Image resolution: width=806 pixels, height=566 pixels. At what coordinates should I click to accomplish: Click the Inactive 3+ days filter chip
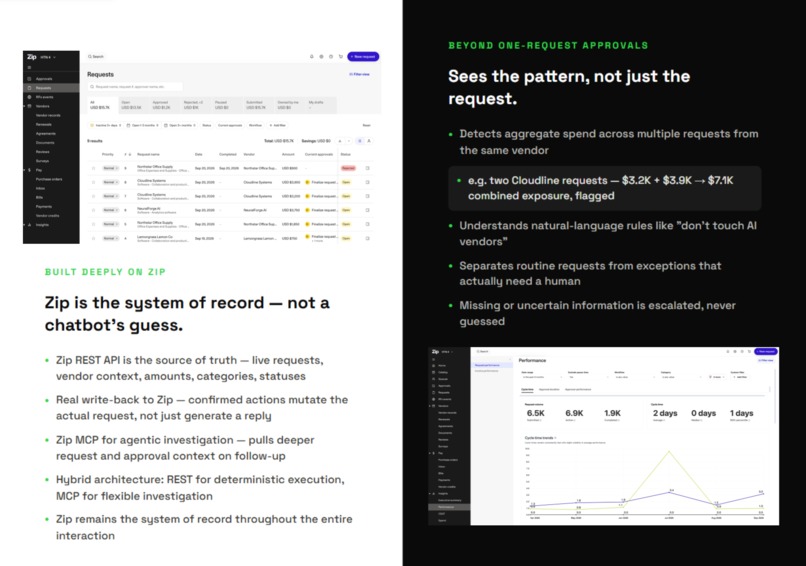tap(105, 125)
